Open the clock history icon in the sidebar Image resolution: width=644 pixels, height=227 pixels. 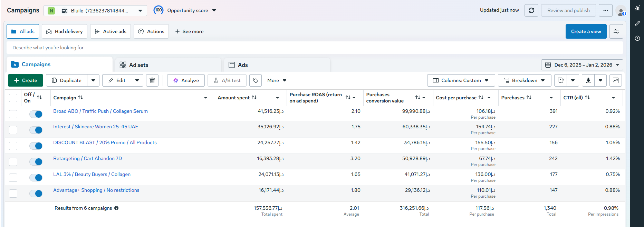click(x=637, y=38)
